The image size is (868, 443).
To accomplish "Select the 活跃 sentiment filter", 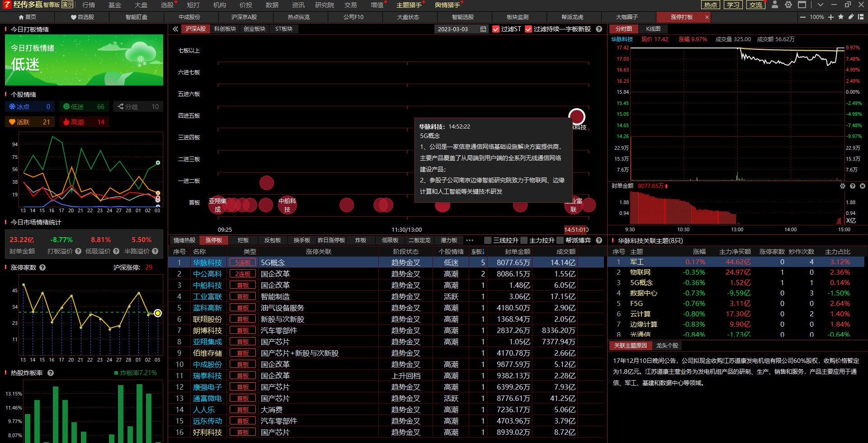I will pos(30,122).
